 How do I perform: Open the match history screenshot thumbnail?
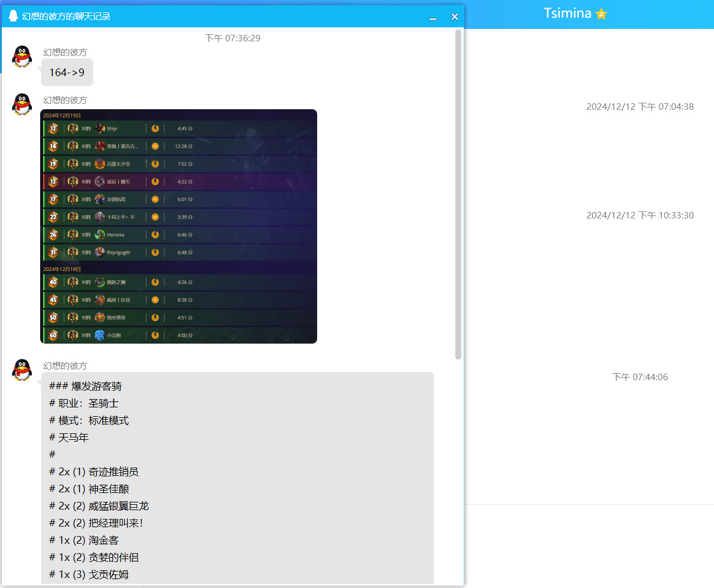178,226
